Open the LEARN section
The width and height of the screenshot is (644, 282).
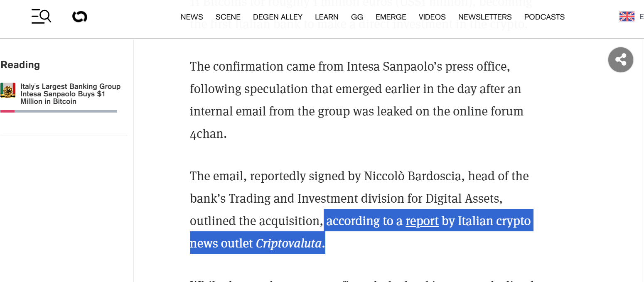point(327,17)
